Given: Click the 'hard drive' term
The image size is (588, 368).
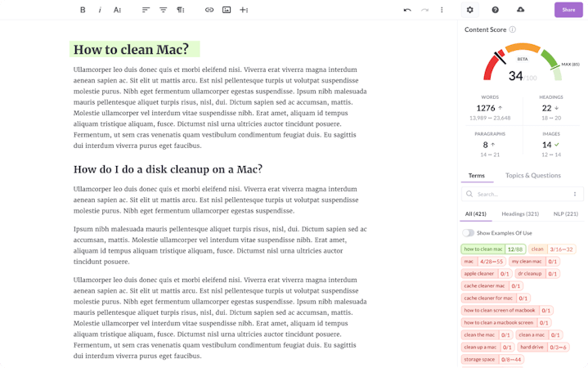Looking at the screenshot, I should click(x=543, y=348).
